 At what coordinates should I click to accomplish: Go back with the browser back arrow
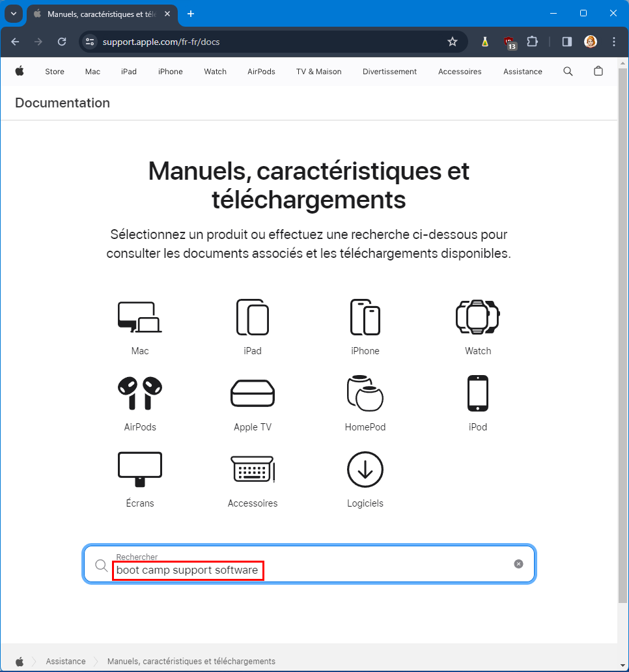(15, 42)
